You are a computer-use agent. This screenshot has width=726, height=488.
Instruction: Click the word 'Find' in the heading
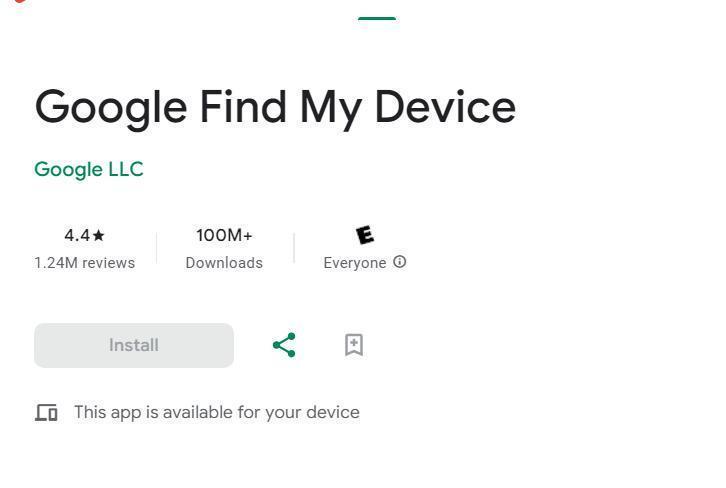pos(243,106)
